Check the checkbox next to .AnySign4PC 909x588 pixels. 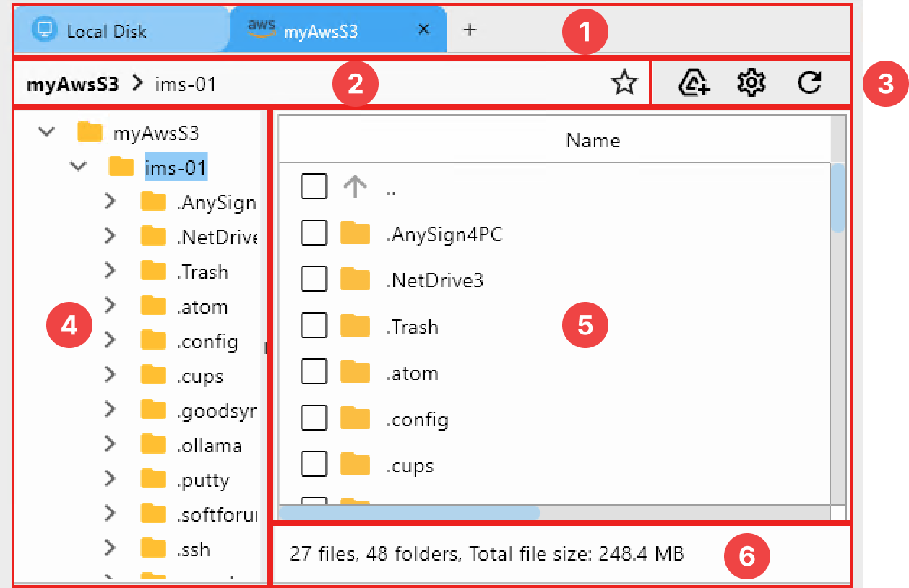314,232
